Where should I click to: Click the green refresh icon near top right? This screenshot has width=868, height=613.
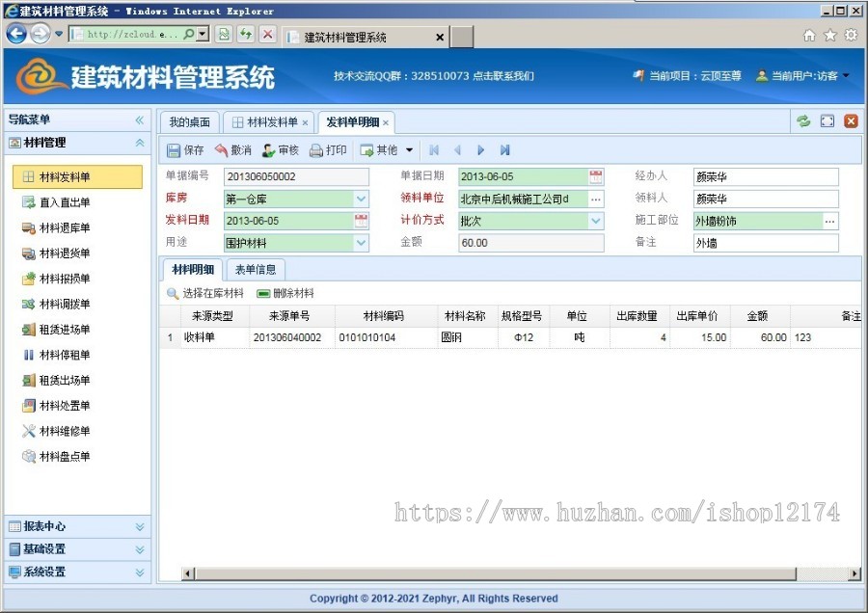pyautogui.click(x=803, y=121)
